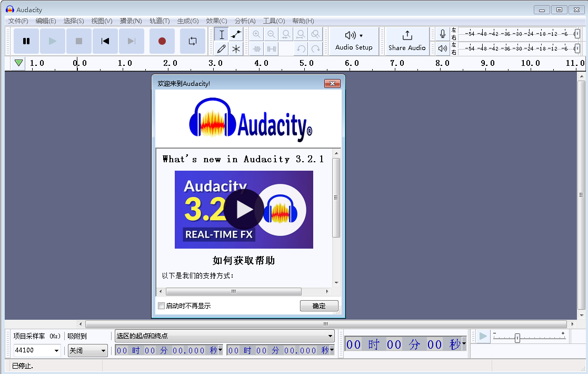Click the 如何获取帮助 heading text
Screen dimensions: 588x374
pyautogui.click(x=244, y=260)
